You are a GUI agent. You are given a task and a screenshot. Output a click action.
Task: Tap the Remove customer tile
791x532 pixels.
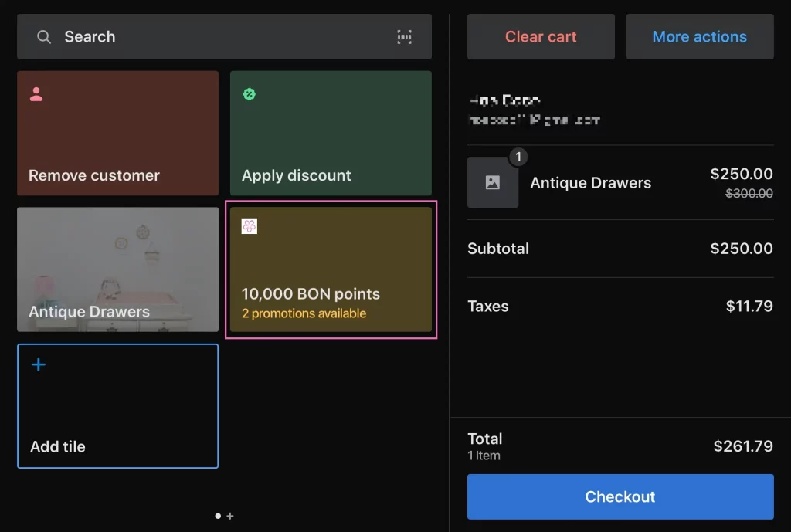click(x=117, y=134)
